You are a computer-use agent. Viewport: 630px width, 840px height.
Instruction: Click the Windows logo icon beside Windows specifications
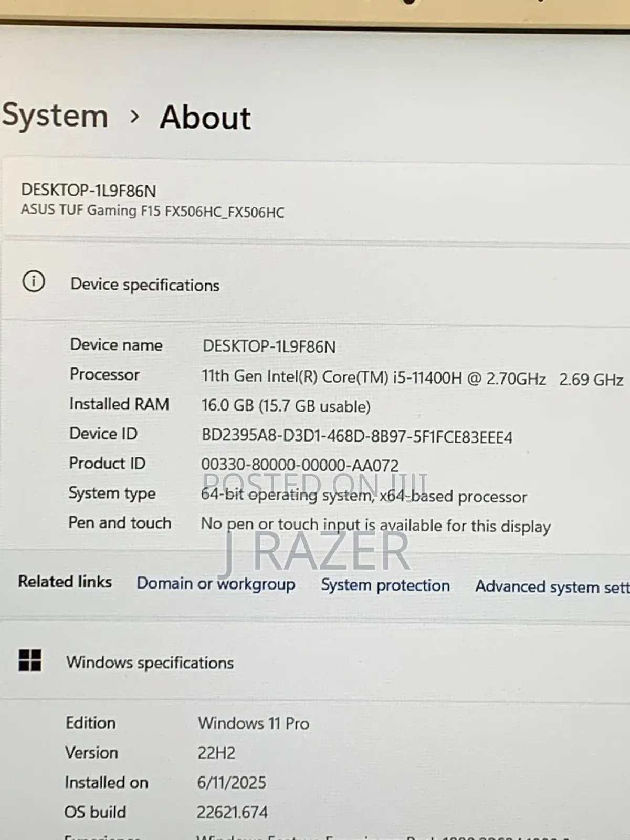click(x=30, y=660)
